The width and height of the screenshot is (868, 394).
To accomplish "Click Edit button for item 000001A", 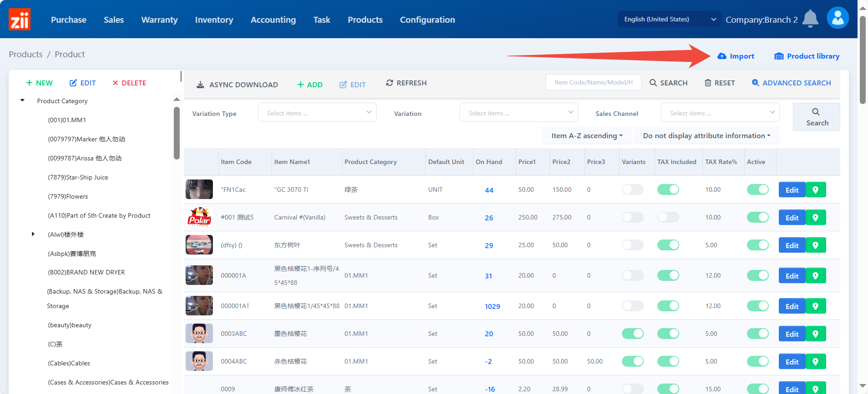I will (x=792, y=276).
